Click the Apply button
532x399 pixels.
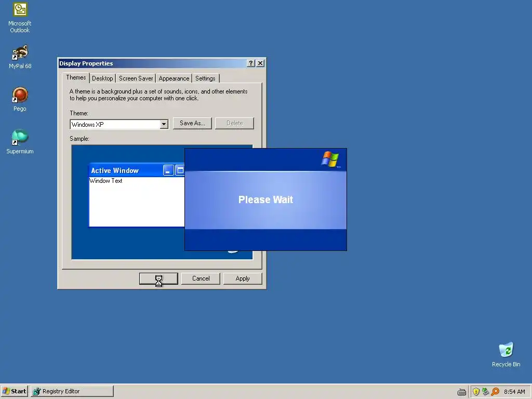pyautogui.click(x=243, y=278)
